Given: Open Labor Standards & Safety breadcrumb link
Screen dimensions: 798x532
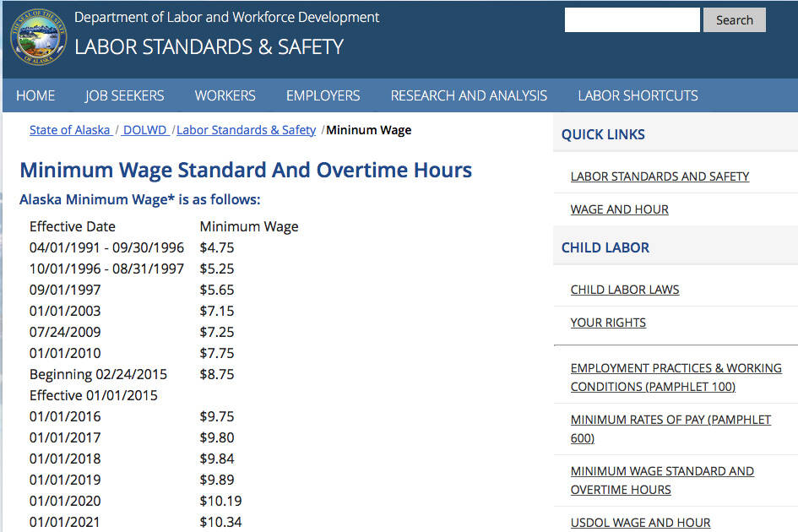Looking at the screenshot, I should click(246, 130).
